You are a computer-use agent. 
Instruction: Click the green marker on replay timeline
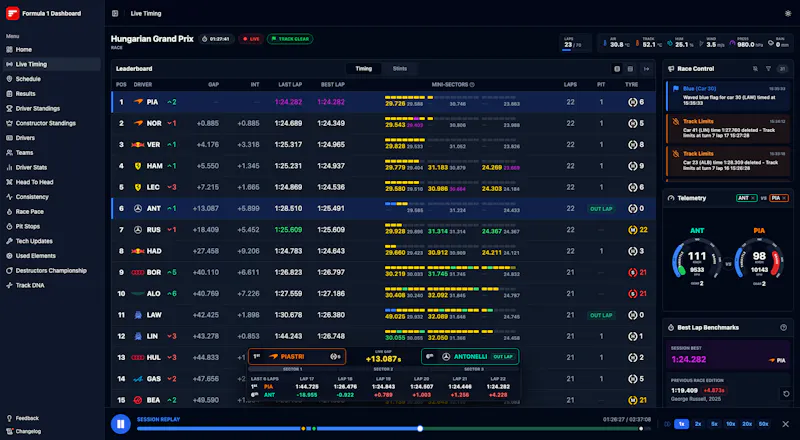(314, 429)
